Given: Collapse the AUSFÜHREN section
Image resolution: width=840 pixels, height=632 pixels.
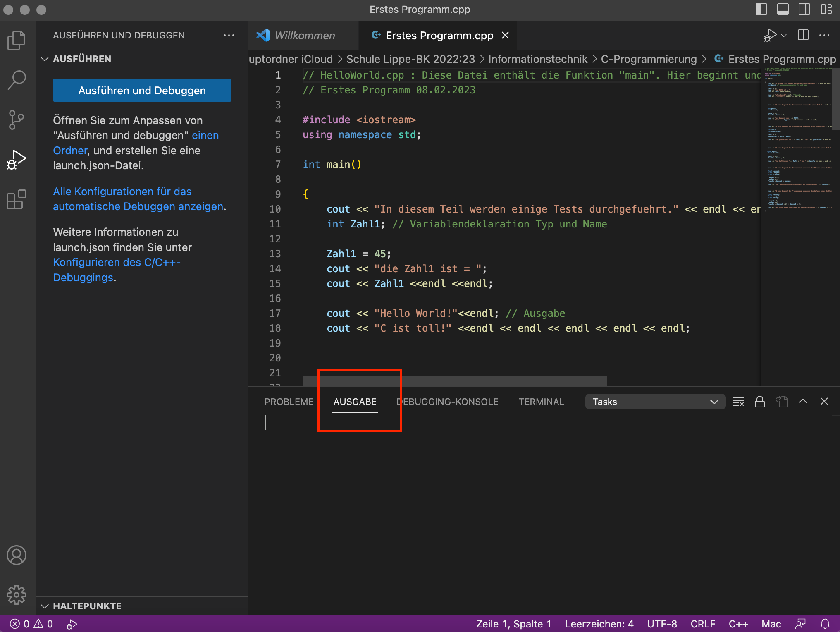Looking at the screenshot, I should (45, 59).
